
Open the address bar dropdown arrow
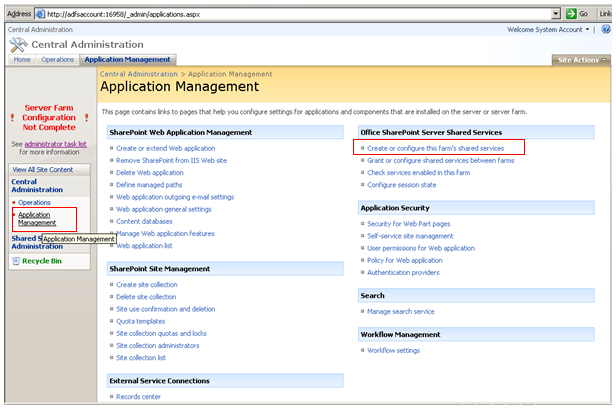coord(555,14)
